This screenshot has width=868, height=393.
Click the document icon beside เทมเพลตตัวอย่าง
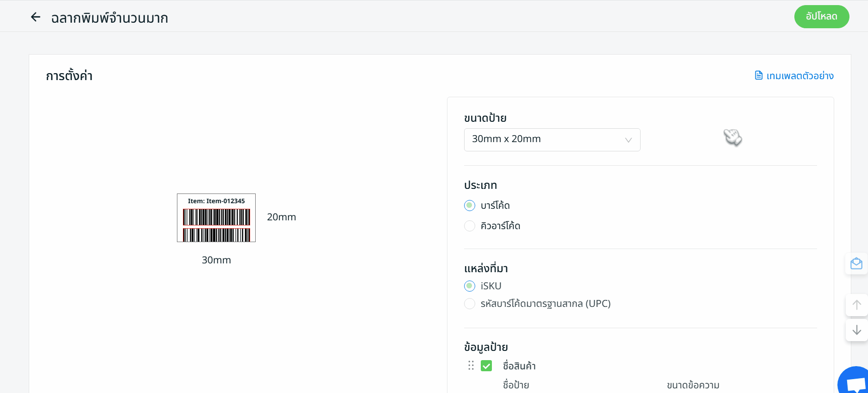[x=759, y=75]
